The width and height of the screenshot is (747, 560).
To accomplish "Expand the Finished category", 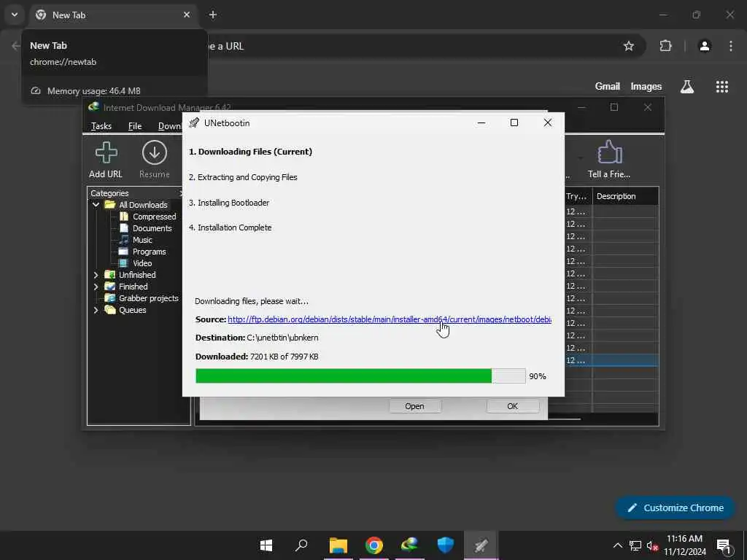I will [96, 287].
